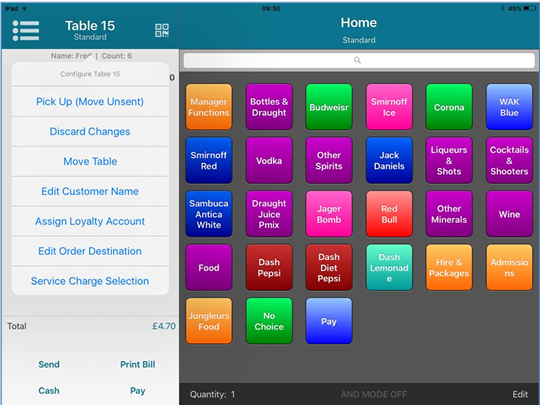The height and width of the screenshot is (405, 540).
Task: Select the Red Bull tile
Action: pos(389,214)
